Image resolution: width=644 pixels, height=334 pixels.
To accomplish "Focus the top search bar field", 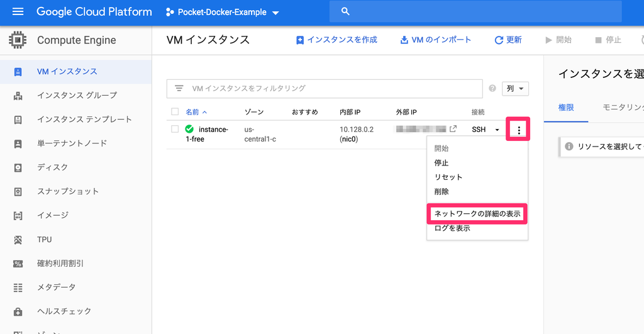I will tap(475, 11).
